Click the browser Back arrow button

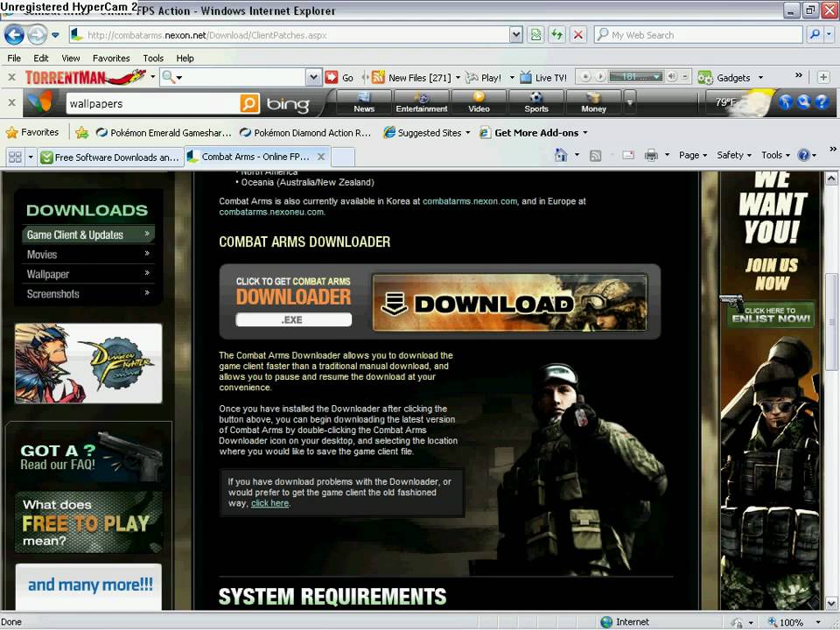coord(14,35)
